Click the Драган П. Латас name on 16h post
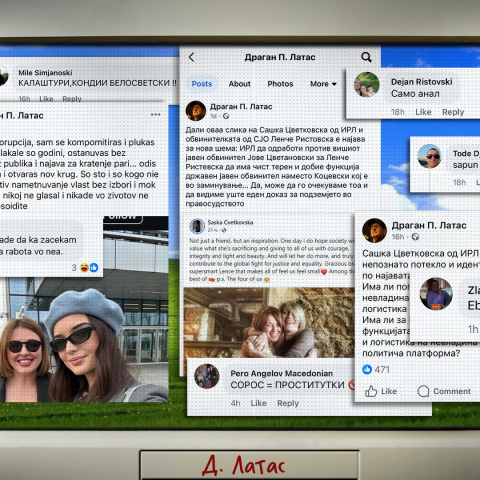Screen dimensions: 480x480 (x=429, y=225)
